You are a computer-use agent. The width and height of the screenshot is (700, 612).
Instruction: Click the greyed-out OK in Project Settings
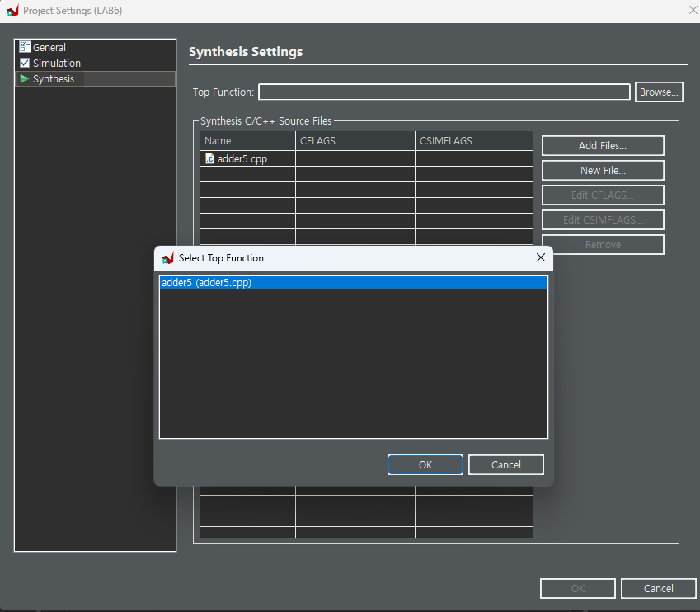578,588
